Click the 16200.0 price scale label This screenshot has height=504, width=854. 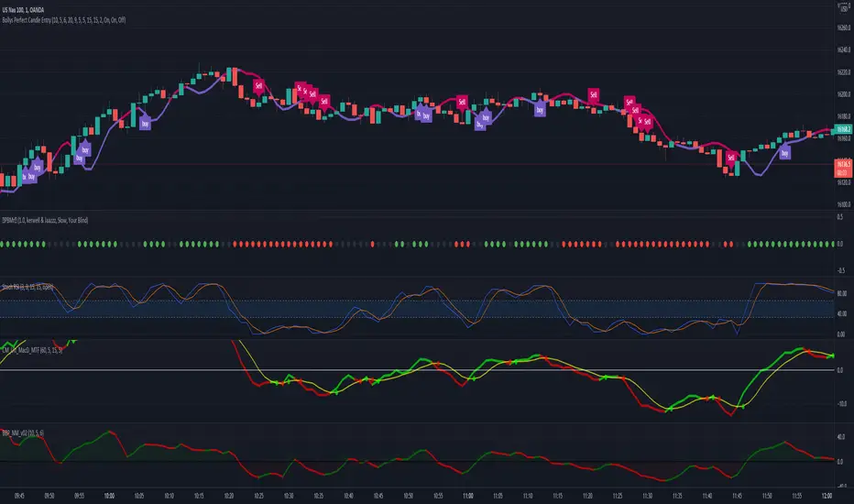[x=843, y=94]
